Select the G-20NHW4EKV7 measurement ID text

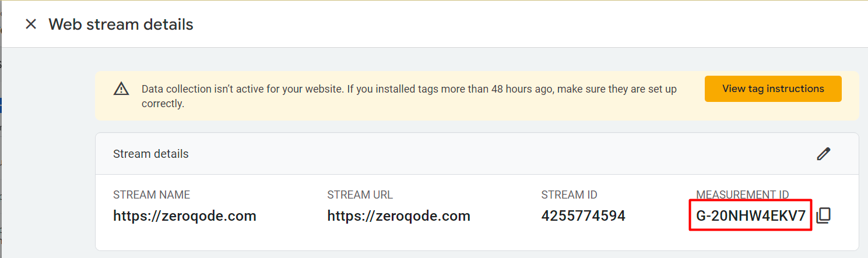[x=751, y=216]
